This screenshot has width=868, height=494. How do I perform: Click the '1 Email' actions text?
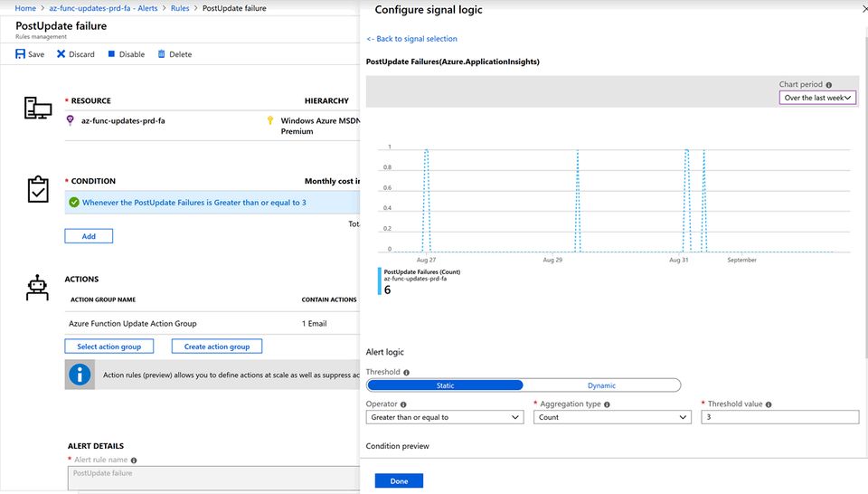(315, 323)
